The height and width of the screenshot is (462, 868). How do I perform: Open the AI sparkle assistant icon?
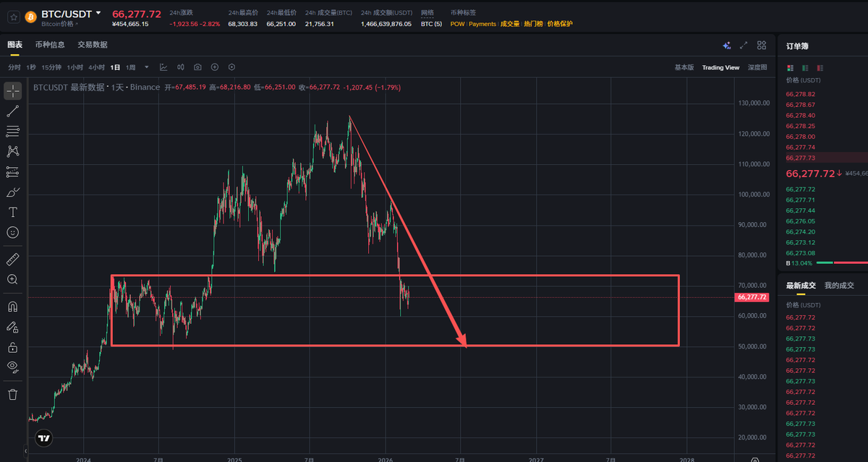(x=727, y=45)
